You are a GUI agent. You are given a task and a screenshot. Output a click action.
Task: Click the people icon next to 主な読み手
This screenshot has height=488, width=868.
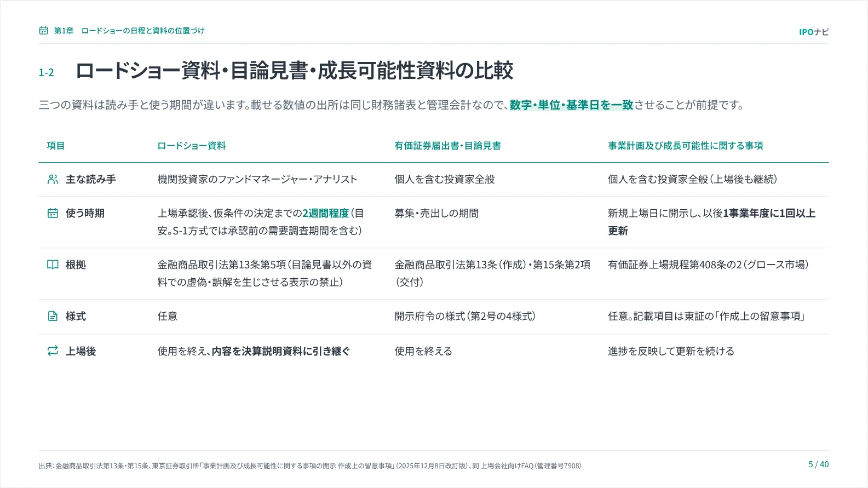point(53,179)
